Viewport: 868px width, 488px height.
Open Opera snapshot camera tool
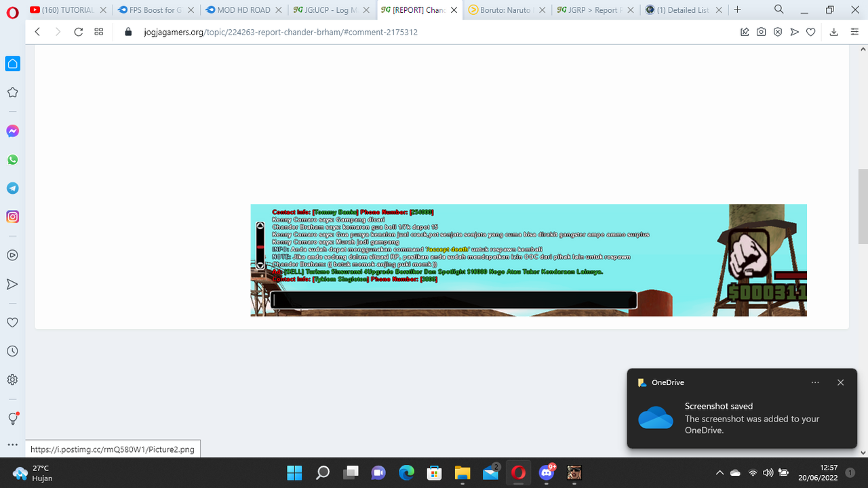click(x=762, y=32)
